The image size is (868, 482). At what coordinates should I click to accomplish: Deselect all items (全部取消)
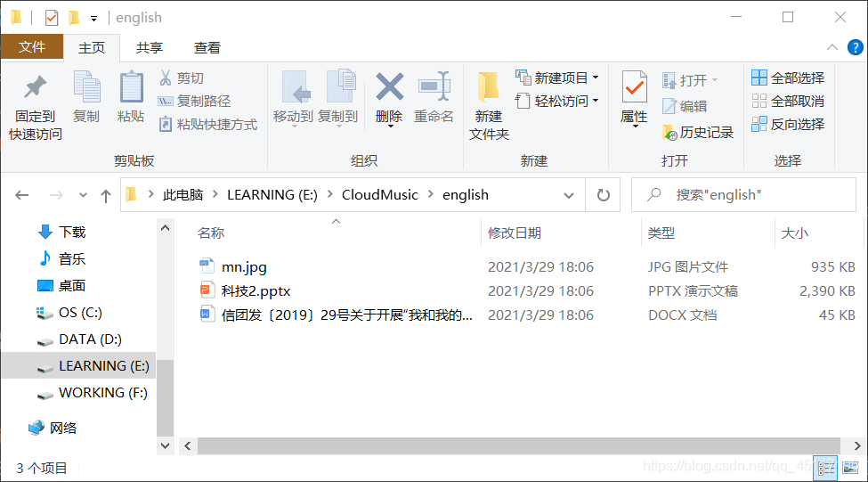tap(788, 102)
